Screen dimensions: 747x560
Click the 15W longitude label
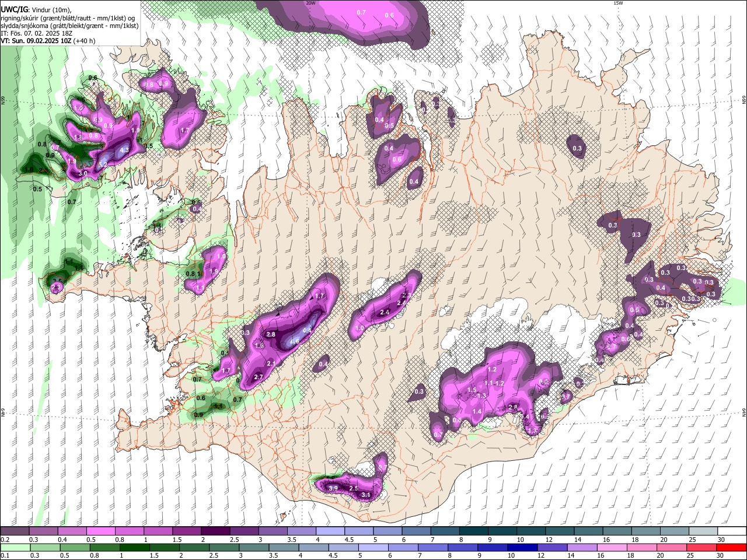tap(618, 3)
